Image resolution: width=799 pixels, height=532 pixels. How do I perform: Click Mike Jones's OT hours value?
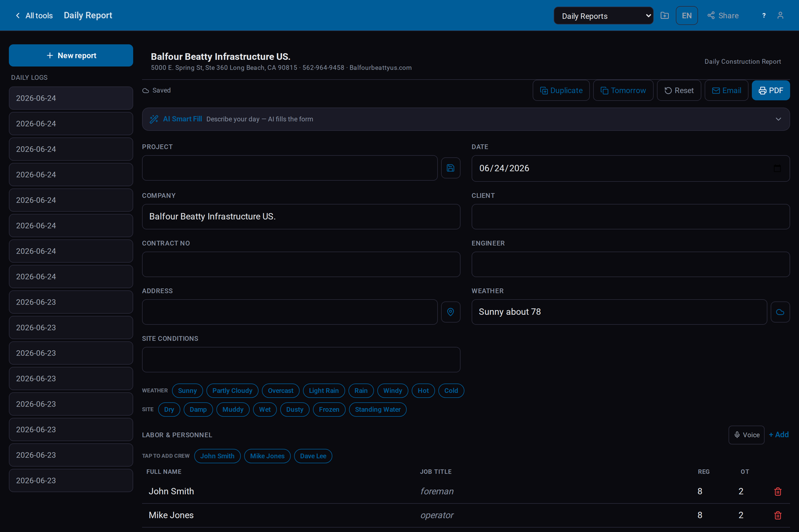pyautogui.click(x=741, y=515)
